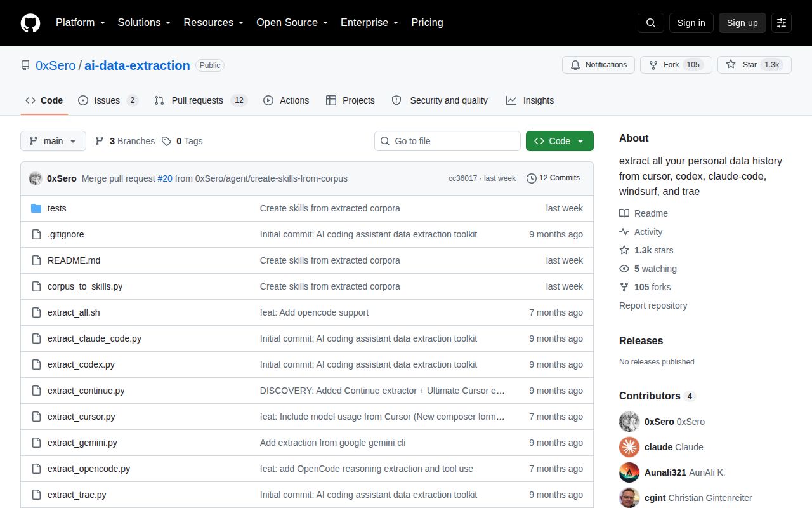The image size is (812, 508).
Task: Click the Sign in button
Action: (691, 23)
